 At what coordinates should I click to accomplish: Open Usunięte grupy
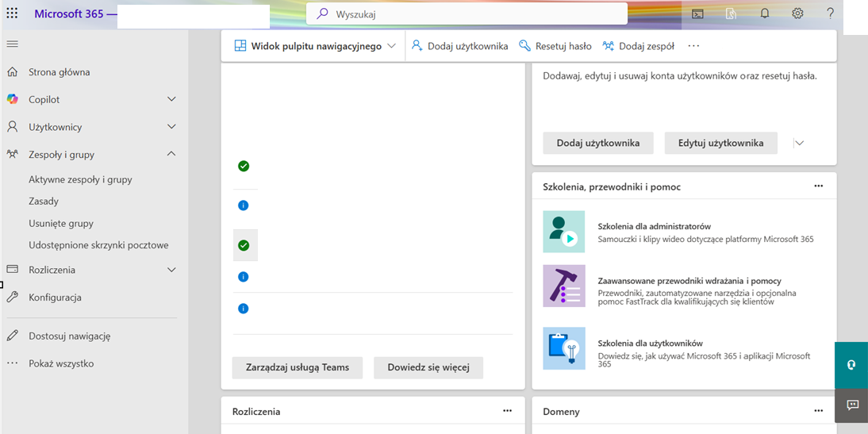[x=61, y=224]
